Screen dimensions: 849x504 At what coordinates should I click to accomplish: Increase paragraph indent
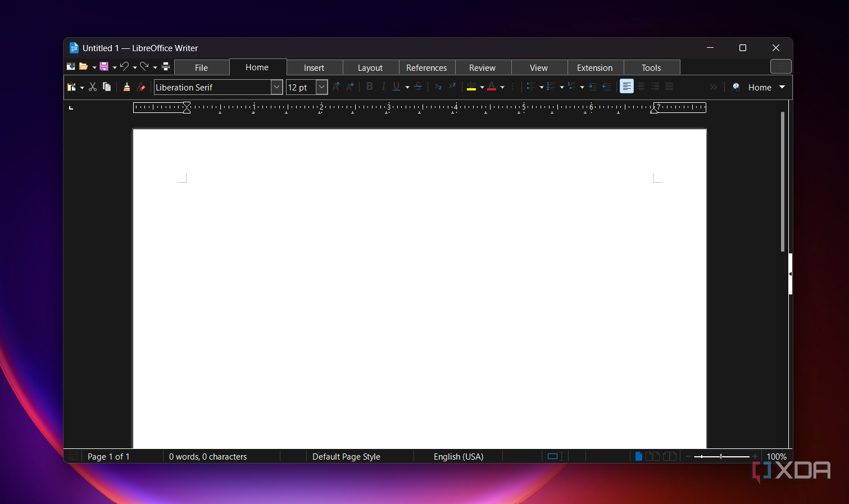click(x=593, y=87)
